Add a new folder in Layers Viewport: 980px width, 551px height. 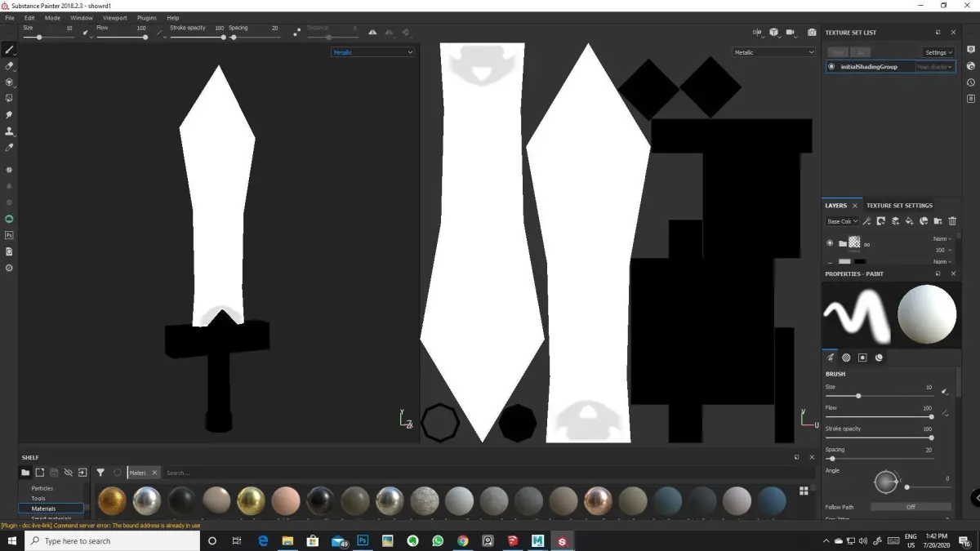click(938, 221)
